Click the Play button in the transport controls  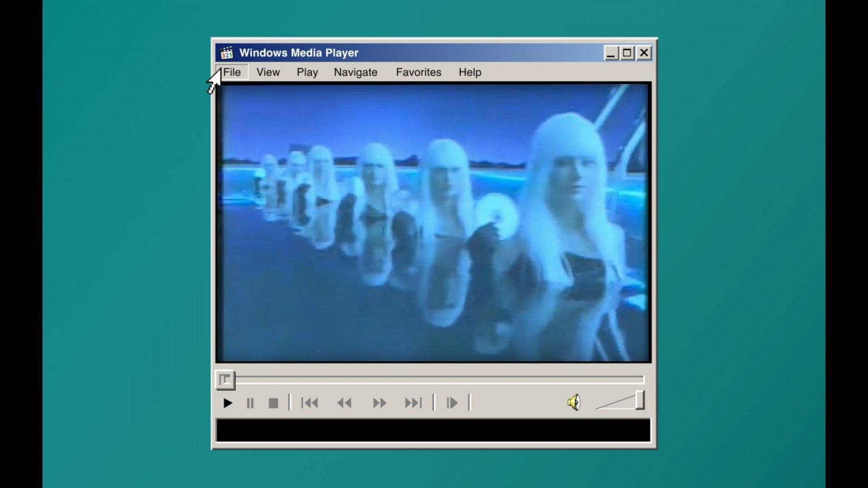pyautogui.click(x=228, y=403)
